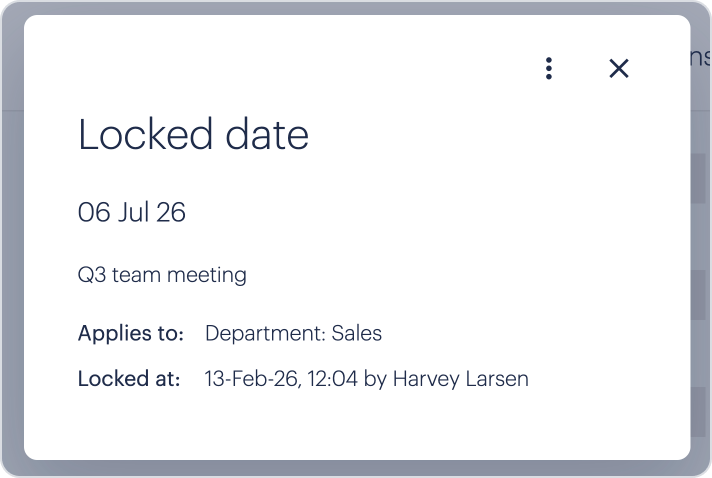712x478 pixels.
Task: Open the three-dot more options menu
Action: pos(548,68)
